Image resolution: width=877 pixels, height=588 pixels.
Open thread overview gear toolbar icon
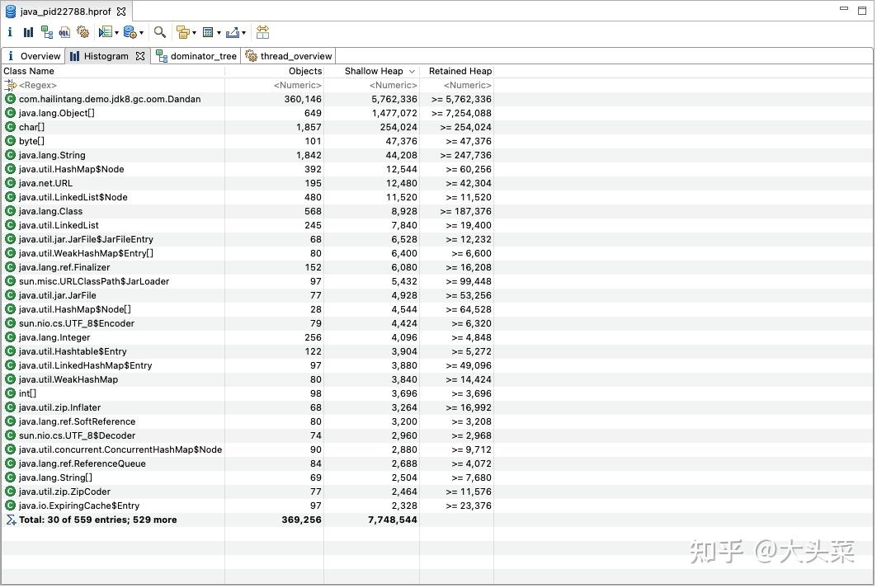[83, 32]
